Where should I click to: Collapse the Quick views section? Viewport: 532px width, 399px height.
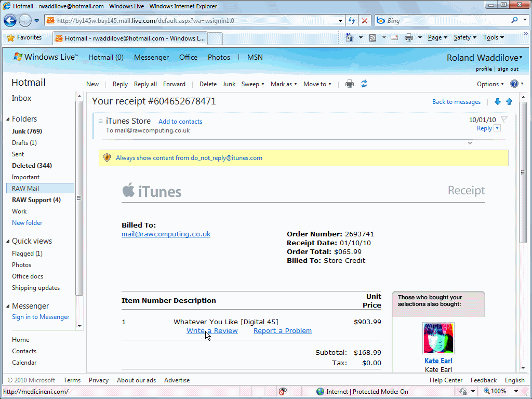tap(8, 242)
